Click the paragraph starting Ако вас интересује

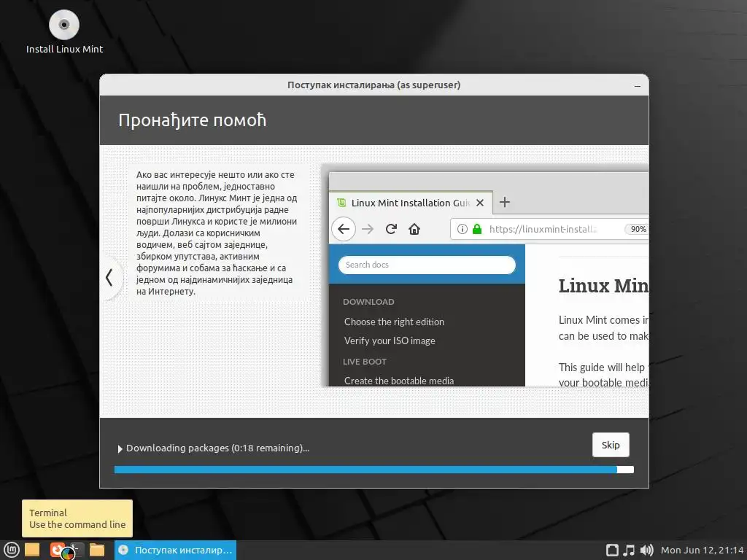click(217, 233)
